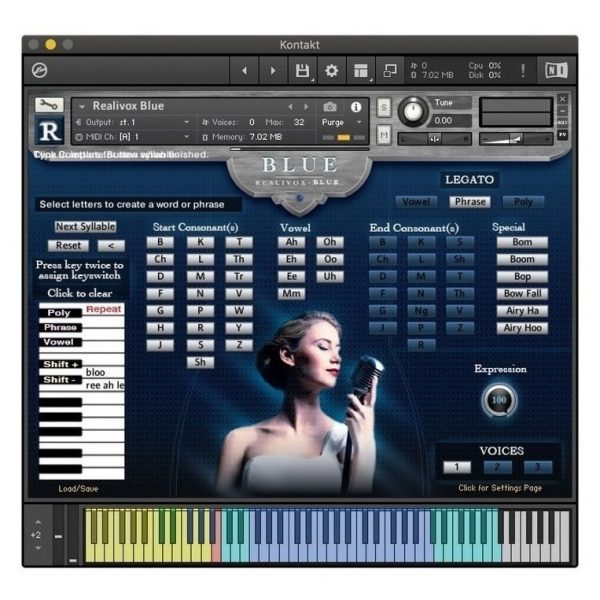
Task: Open Kontakt options gear icon
Action: pyautogui.click(x=331, y=70)
